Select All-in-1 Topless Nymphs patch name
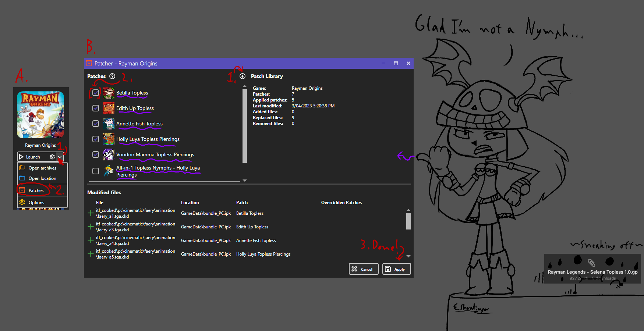Image resolution: width=644 pixels, height=331 pixels. (158, 171)
